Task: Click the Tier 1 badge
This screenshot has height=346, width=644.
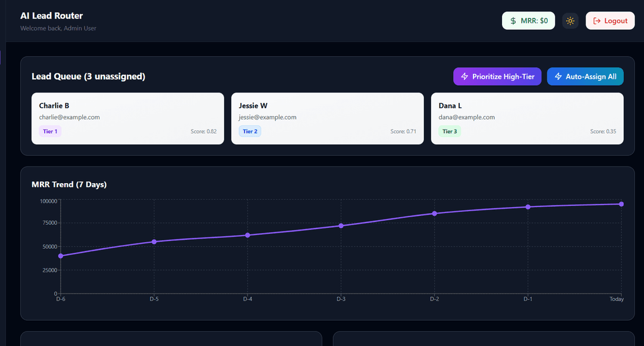Action: (50, 131)
